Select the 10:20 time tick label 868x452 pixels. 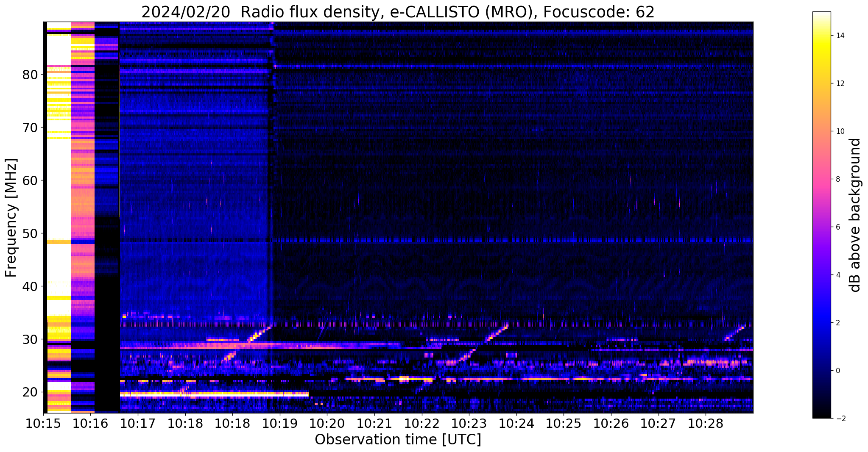(327, 424)
